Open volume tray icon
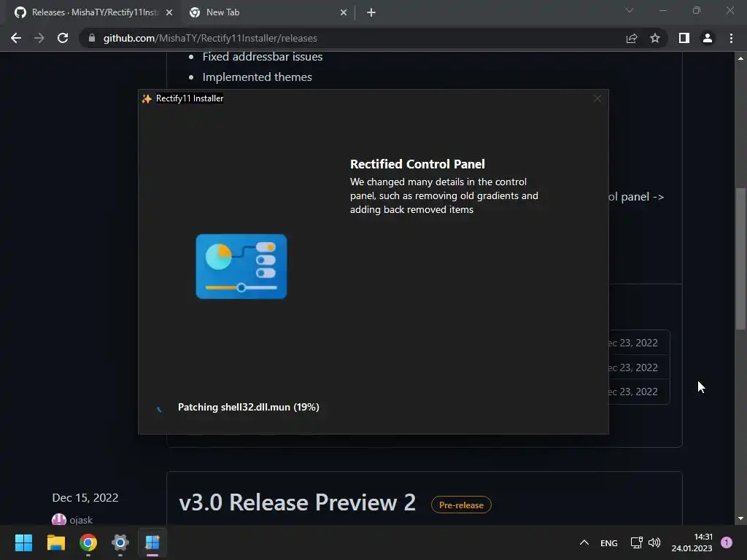The image size is (747, 560). 654,542
